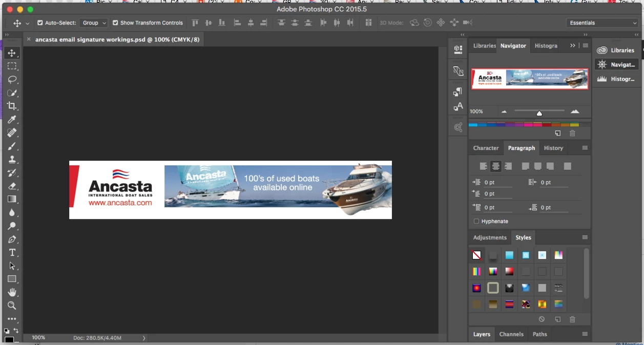Switch to the Paths tab
Screen dimensions: 644x345
540,334
